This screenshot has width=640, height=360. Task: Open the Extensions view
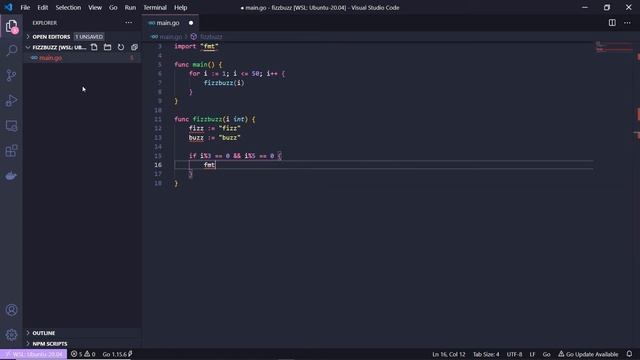(x=11, y=151)
